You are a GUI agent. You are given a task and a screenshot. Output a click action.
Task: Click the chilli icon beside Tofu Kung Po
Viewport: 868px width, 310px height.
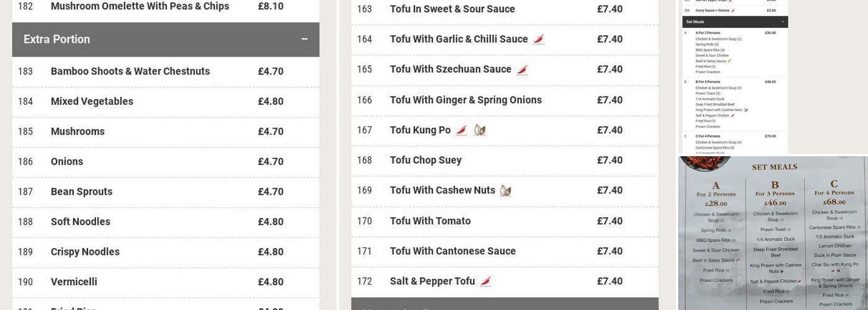click(461, 130)
